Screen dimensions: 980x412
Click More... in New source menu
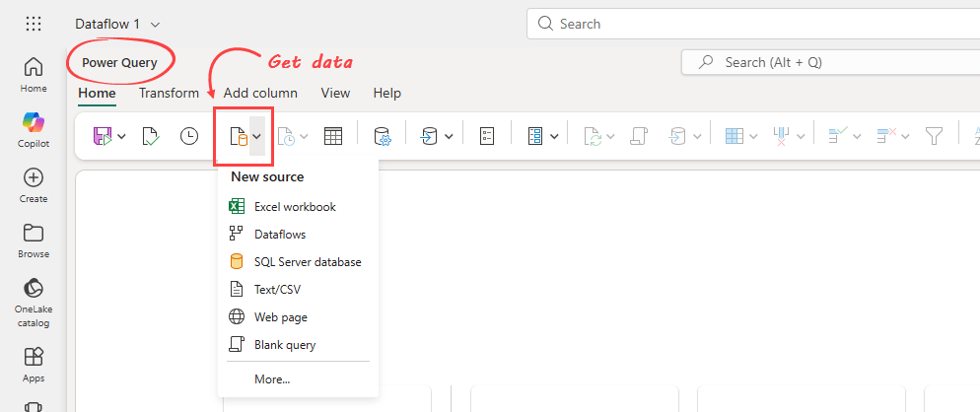tap(298, 378)
